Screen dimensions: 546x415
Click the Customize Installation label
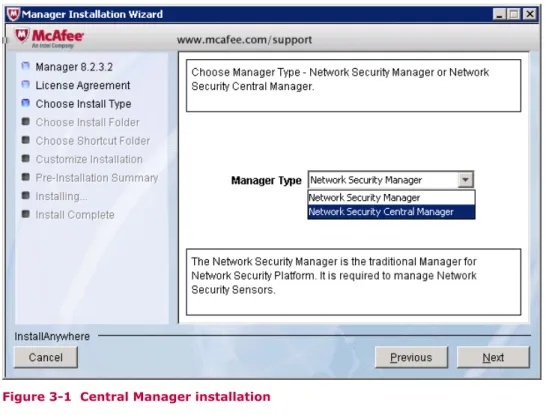[x=89, y=159]
